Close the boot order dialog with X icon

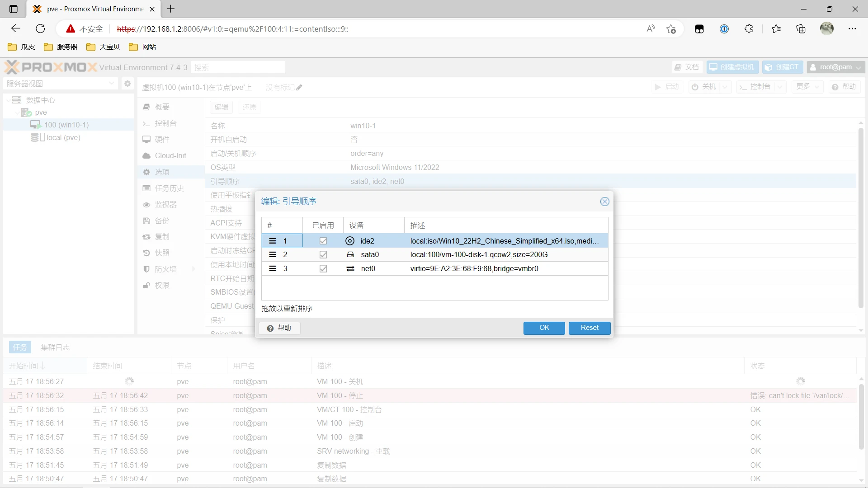click(604, 202)
